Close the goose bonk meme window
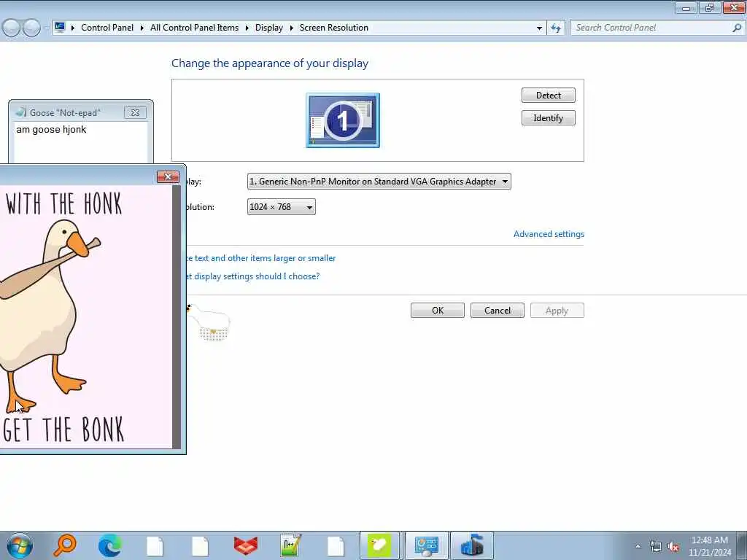Screen dimensions: 747x560 pos(168,176)
